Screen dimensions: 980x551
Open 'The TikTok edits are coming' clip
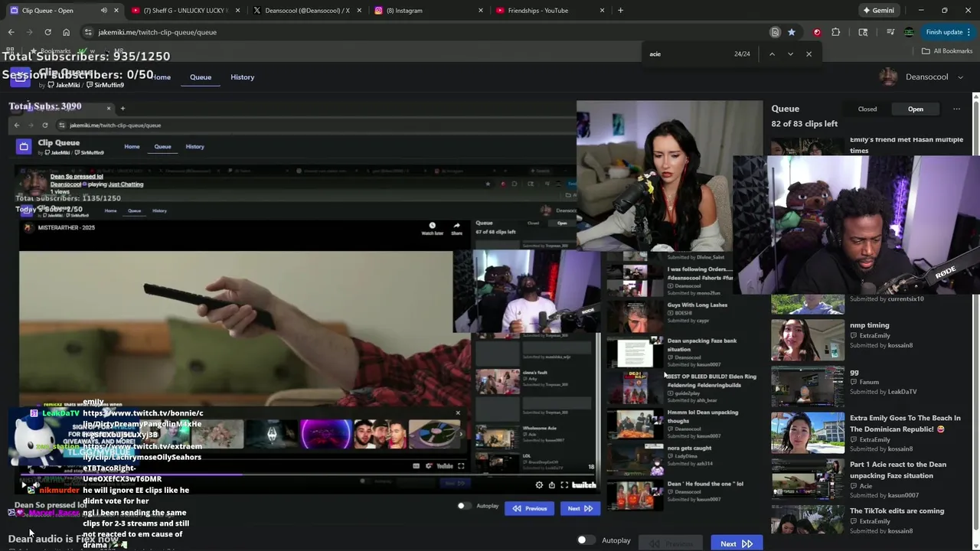pyautogui.click(x=897, y=510)
